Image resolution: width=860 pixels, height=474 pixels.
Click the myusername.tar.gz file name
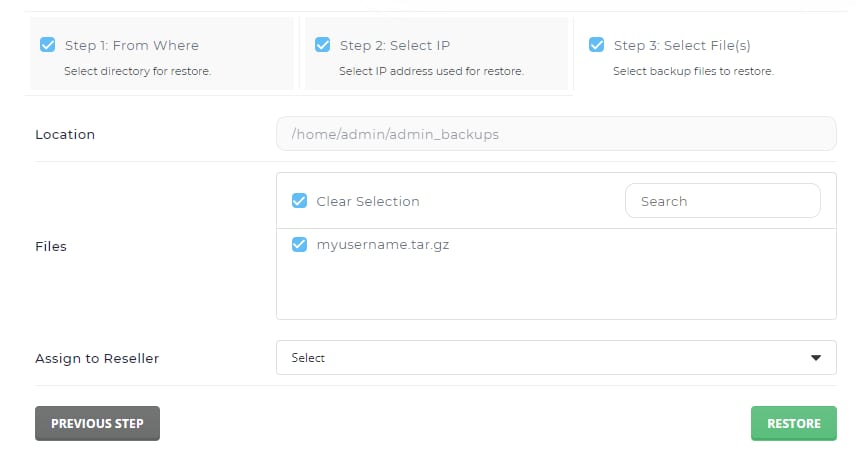[x=382, y=244]
